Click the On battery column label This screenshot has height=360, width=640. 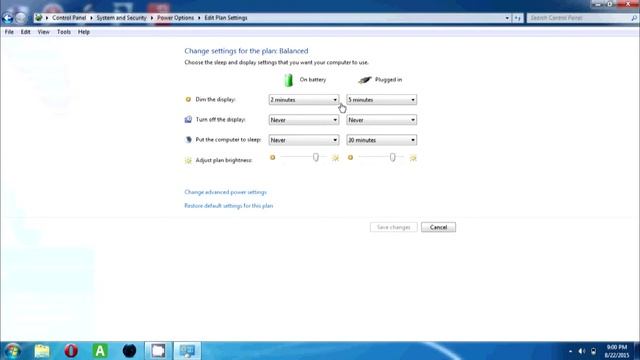click(x=313, y=80)
